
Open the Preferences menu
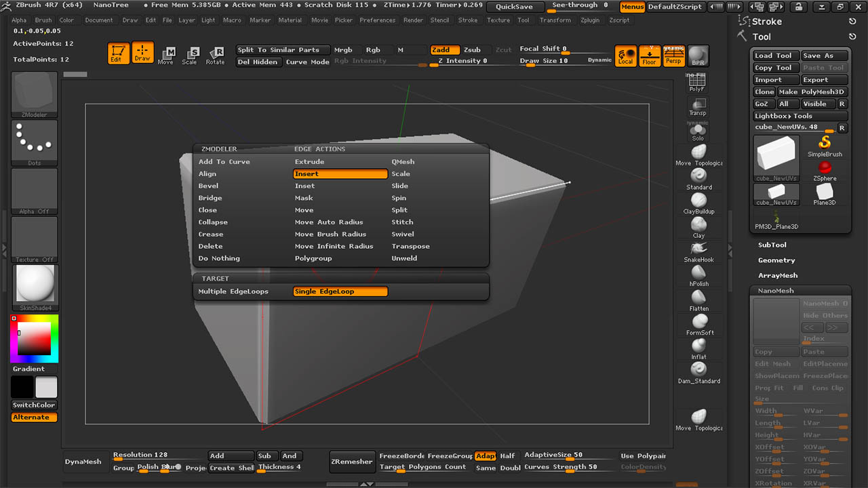(378, 20)
